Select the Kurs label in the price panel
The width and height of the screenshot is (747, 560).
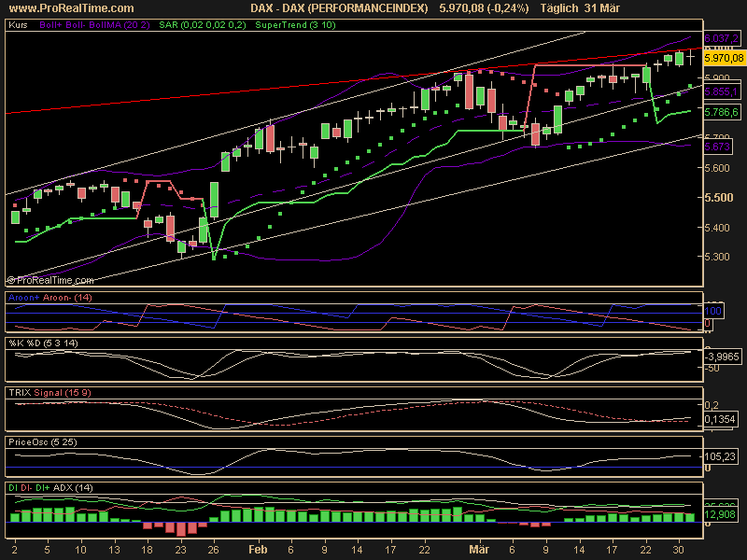(18, 25)
